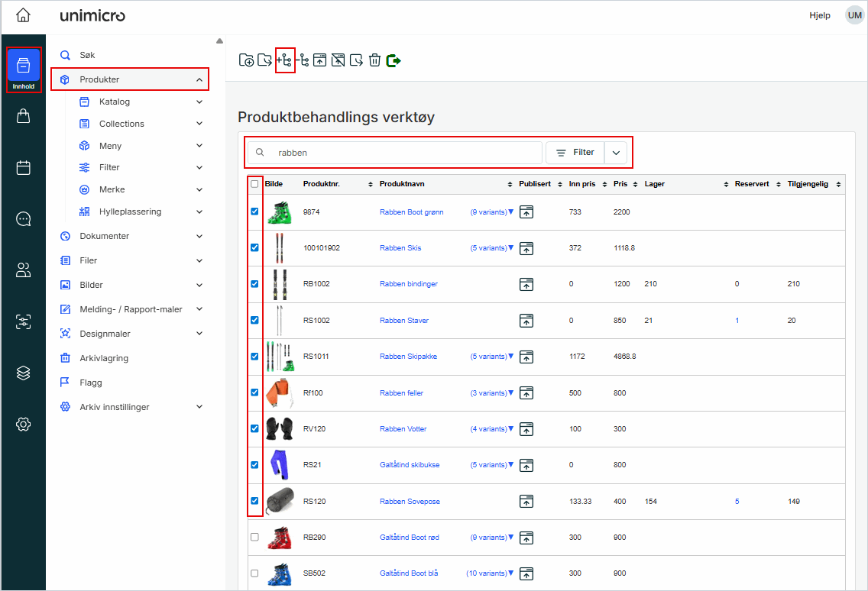Viewport: 868px width, 591px height.
Task: Open the settings gear sidebar icon
Action: [23, 425]
